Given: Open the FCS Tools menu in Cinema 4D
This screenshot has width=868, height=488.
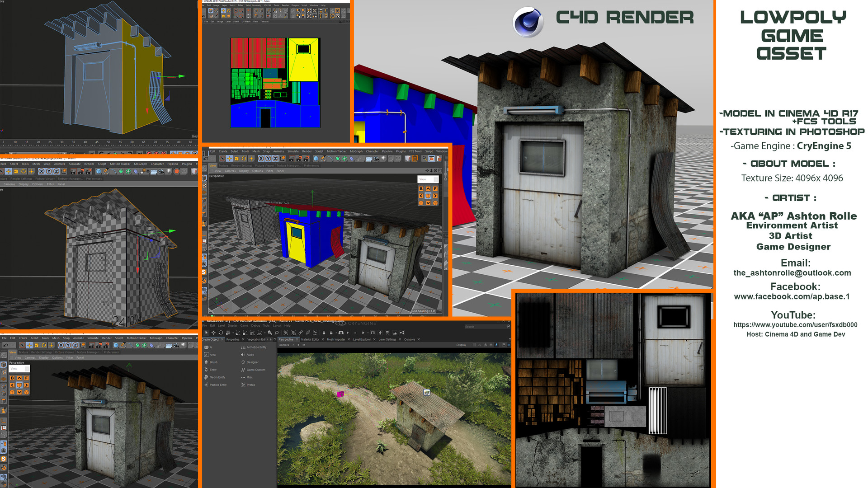Looking at the screenshot, I should tap(415, 151).
